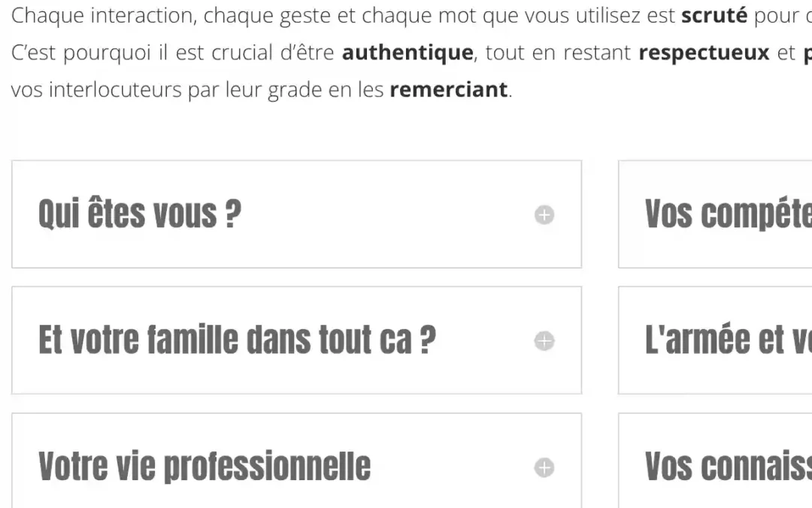Click plus icon next to "Et votre famille dans tout ca ?"
812x508 pixels.
pos(544,342)
